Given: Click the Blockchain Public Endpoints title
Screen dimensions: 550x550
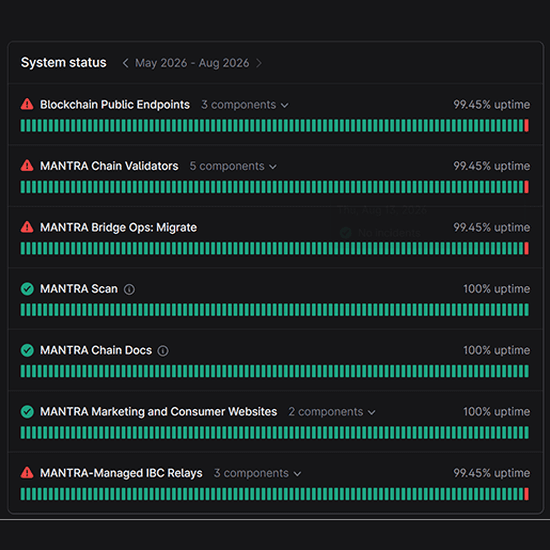Looking at the screenshot, I should pos(115,105).
